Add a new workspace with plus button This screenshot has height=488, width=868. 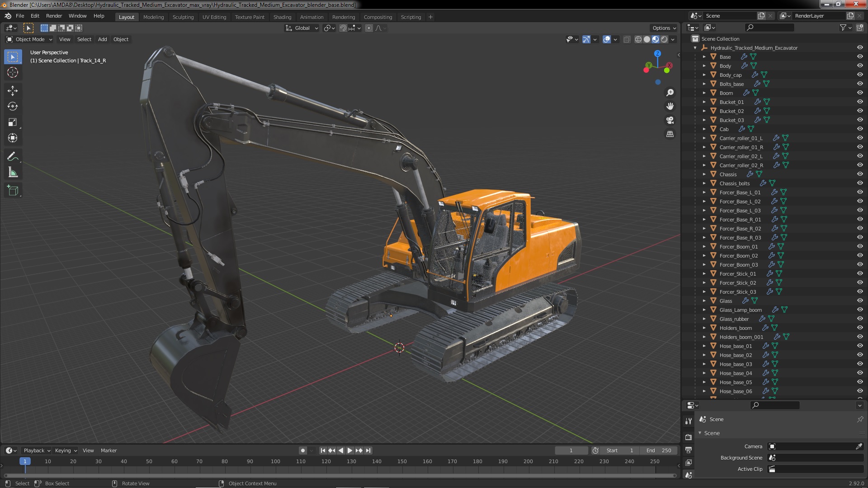(430, 17)
